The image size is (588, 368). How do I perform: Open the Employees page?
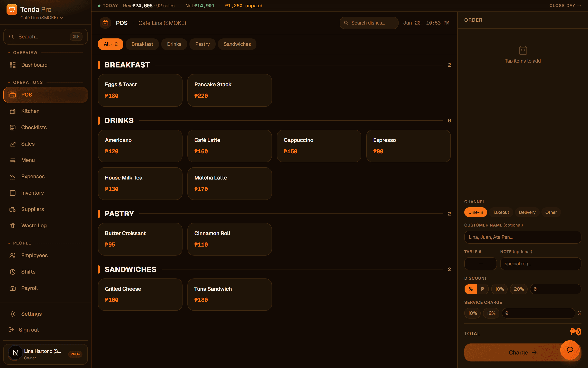click(x=46, y=255)
